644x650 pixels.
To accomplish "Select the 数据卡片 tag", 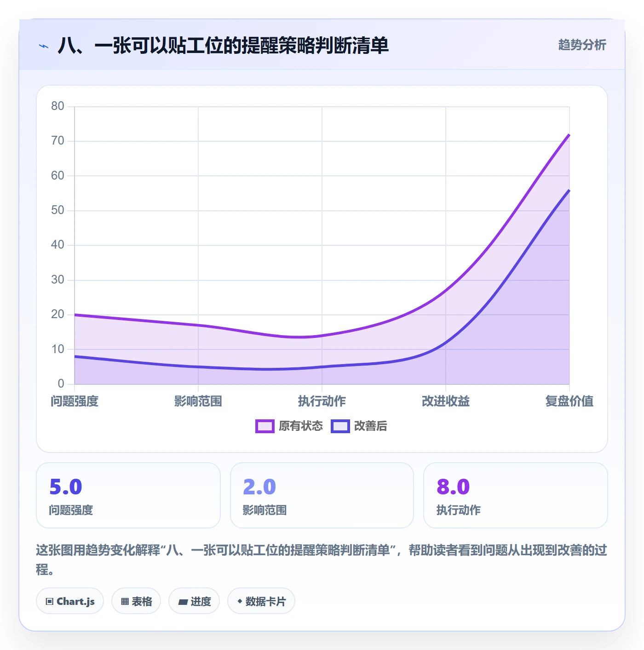I will [261, 601].
